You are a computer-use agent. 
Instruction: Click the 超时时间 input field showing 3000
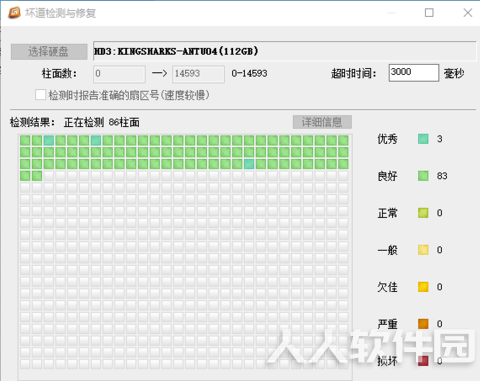pyautogui.click(x=414, y=73)
